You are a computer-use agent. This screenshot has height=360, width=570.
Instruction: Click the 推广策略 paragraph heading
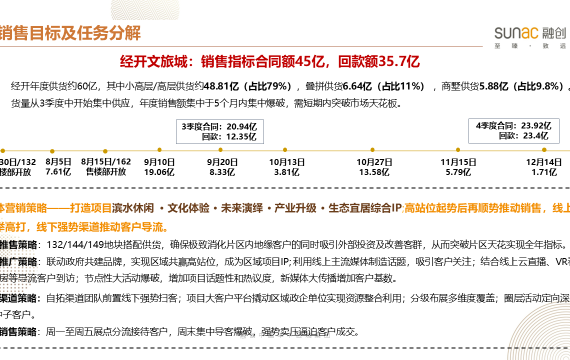18,262
